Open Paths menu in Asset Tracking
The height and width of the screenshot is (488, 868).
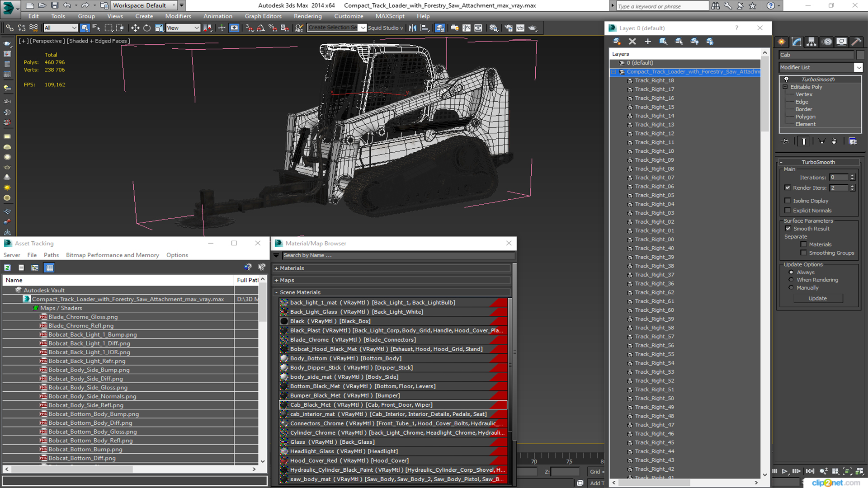tap(51, 255)
